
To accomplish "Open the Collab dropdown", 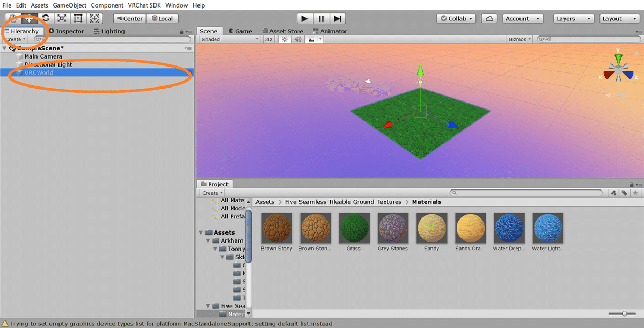I will click(x=456, y=18).
